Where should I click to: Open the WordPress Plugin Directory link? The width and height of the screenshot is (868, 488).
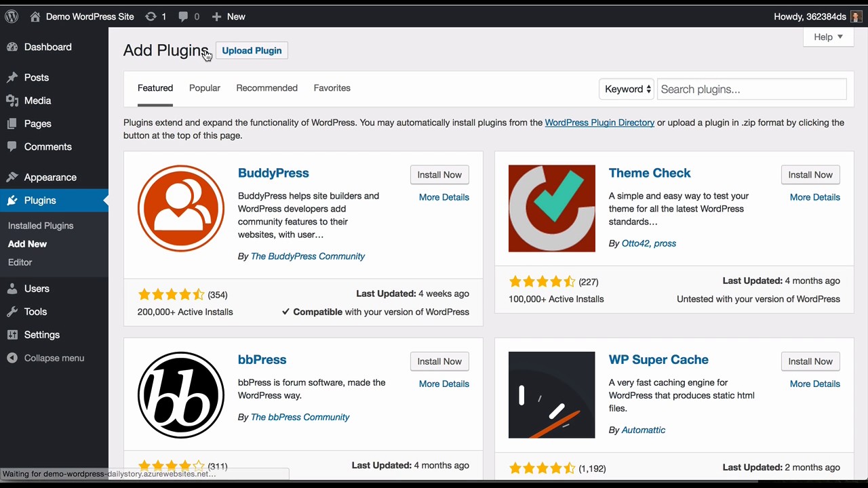pyautogui.click(x=599, y=123)
